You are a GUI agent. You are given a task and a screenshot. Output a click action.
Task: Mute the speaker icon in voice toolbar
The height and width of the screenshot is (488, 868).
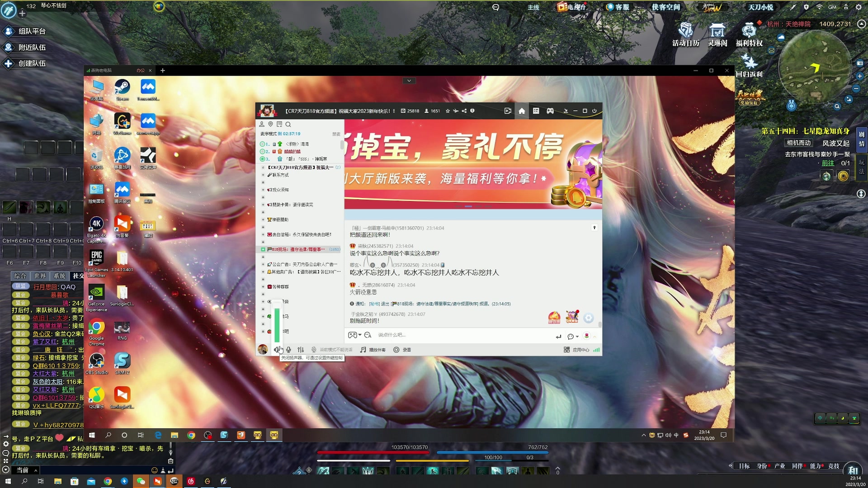click(278, 349)
